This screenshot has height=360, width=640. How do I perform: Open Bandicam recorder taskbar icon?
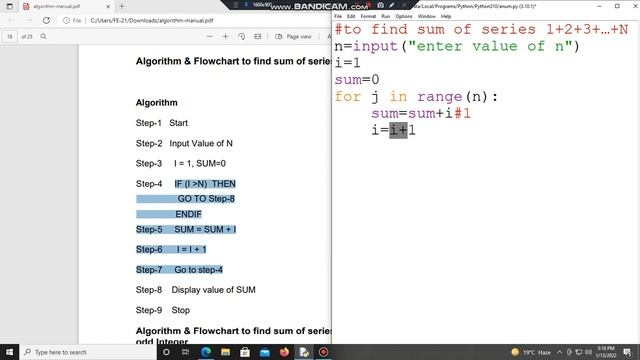coord(323,352)
